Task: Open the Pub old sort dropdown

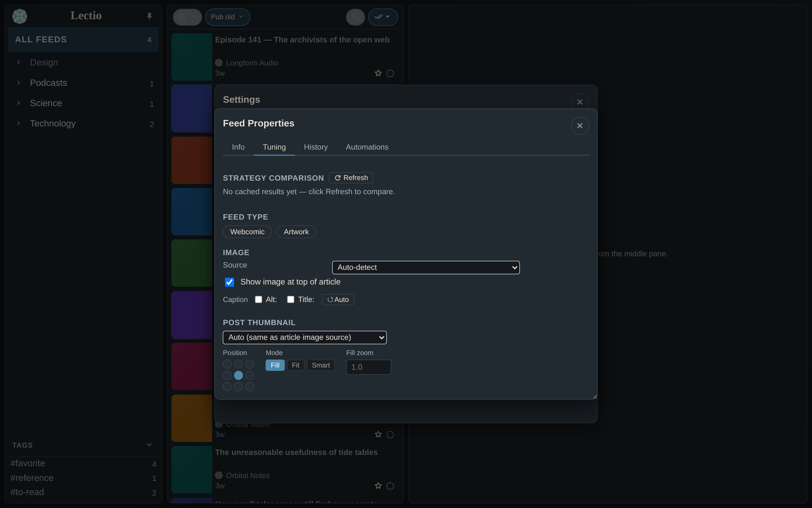Action: coord(228,17)
